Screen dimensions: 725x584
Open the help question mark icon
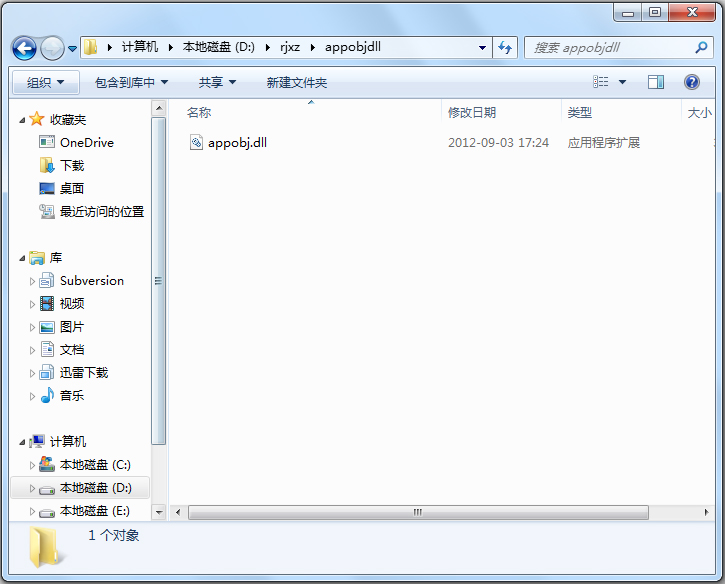691,82
